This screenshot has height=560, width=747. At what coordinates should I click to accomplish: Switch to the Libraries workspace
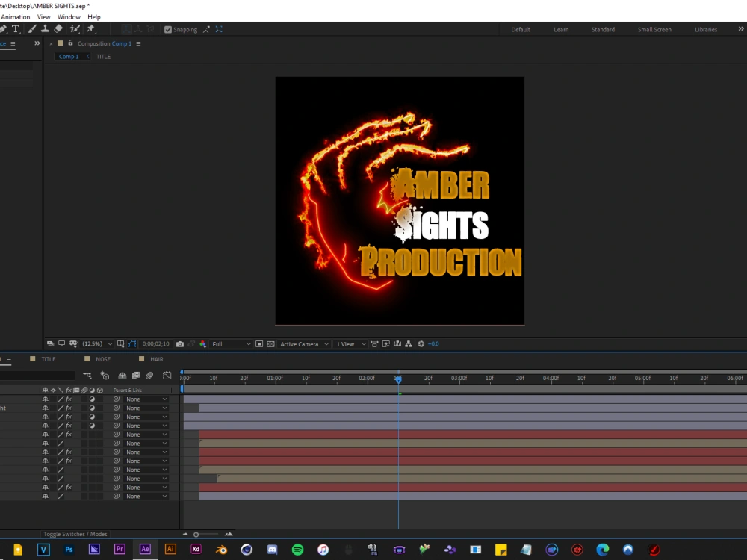click(706, 30)
